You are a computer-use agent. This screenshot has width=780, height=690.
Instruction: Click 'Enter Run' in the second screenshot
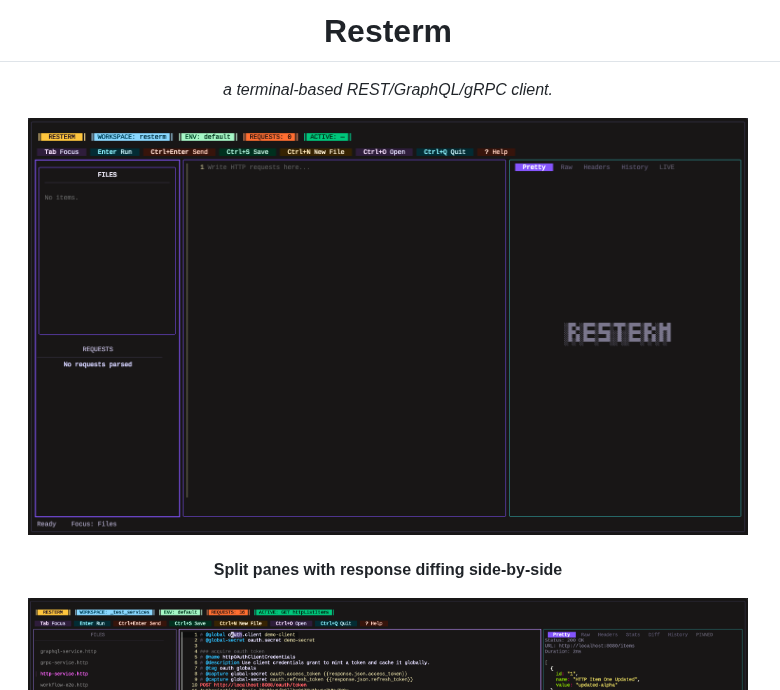click(x=92, y=623)
